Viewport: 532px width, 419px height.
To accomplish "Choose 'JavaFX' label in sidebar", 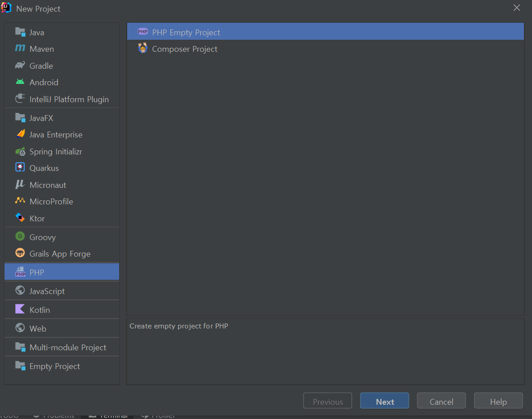I will [41, 118].
